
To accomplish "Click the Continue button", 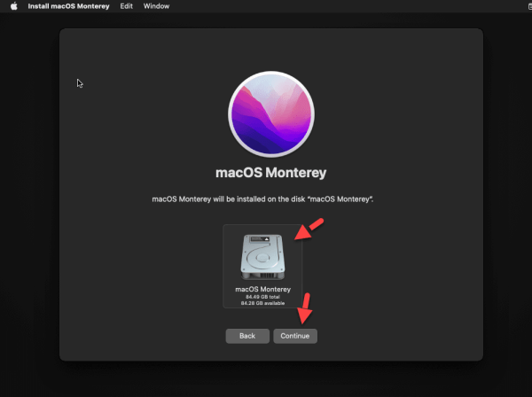I will click(295, 336).
